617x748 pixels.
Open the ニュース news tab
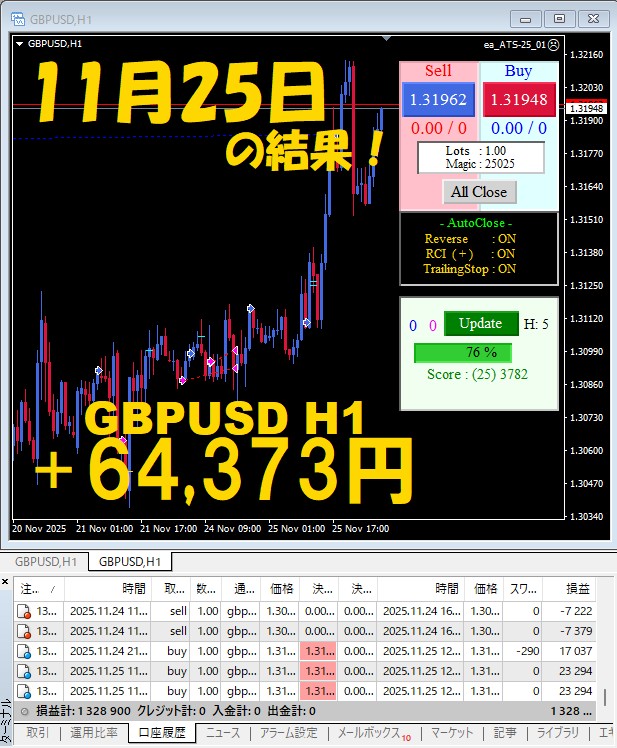[x=223, y=732]
